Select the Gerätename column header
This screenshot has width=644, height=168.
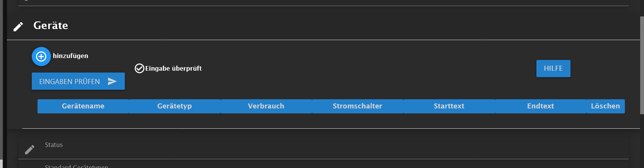pyautogui.click(x=83, y=106)
